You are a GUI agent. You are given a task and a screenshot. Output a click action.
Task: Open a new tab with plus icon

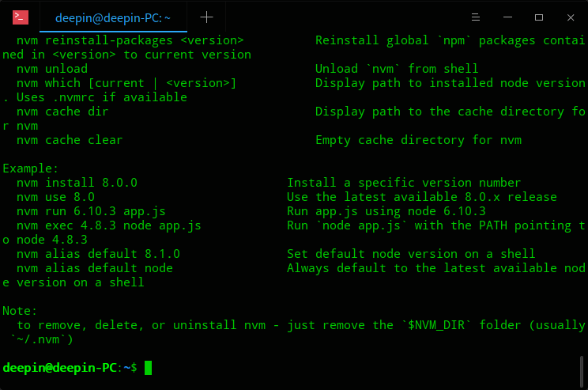tap(206, 17)
